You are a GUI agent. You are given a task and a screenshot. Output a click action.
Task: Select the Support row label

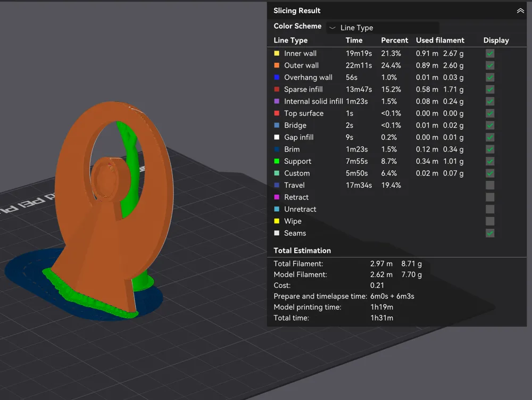(297, 162)
